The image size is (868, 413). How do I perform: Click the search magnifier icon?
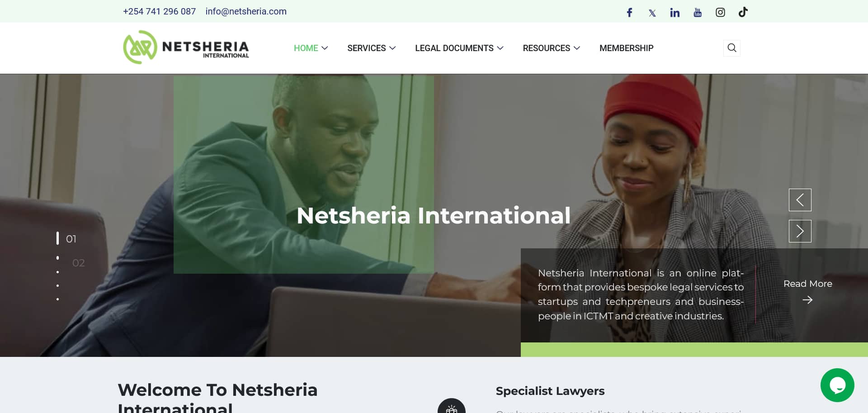(x=732, y=47)
